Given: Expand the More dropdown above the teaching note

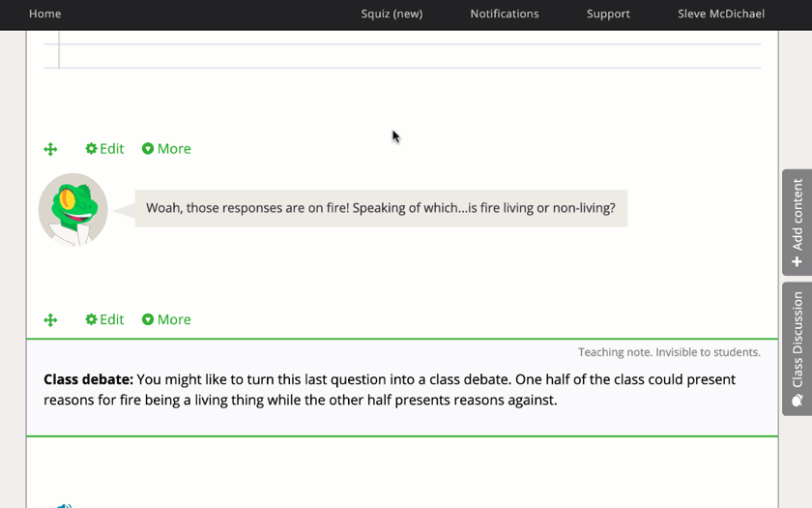Looking at the screenshot, I should (166, 319).
